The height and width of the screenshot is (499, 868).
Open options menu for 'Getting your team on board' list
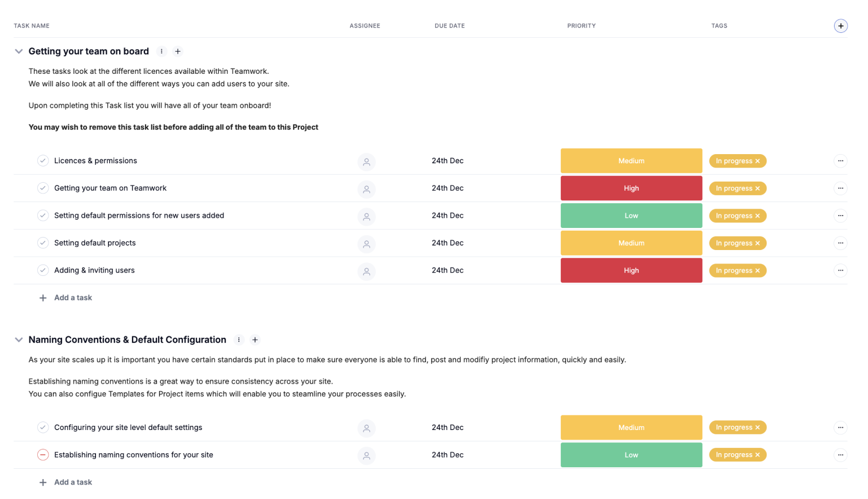162,52
